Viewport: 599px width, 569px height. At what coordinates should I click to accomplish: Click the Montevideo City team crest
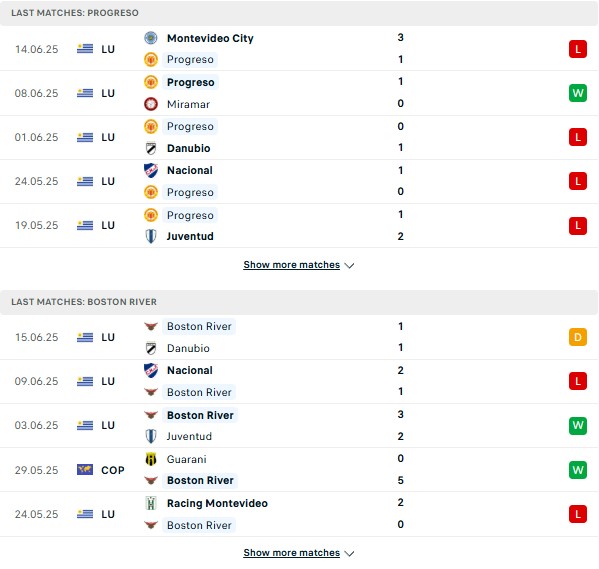click(151, 38)
